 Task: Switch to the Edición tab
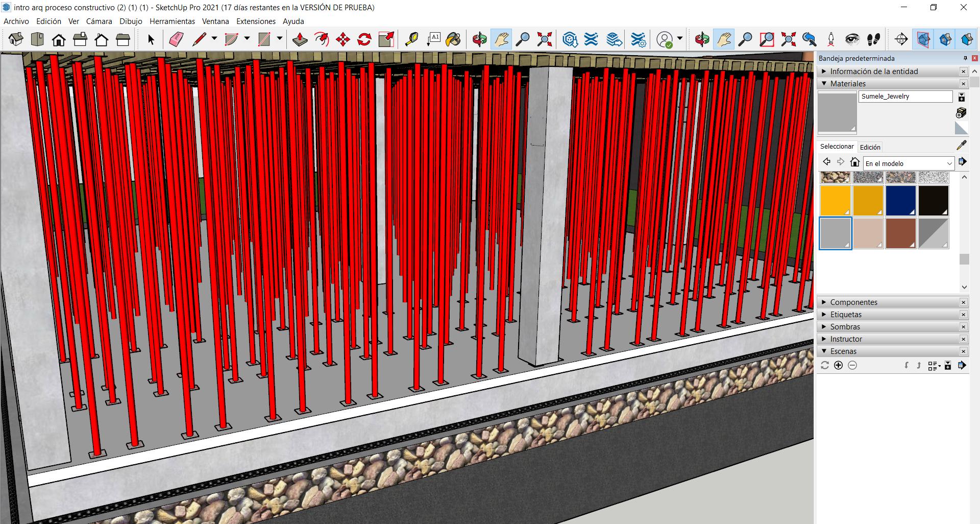[x=870, y=147]
